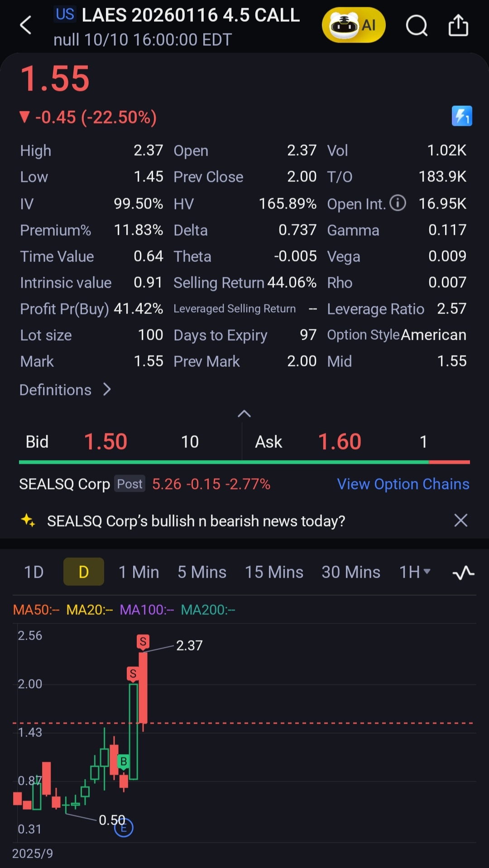This screenshot has width=489, height=868.
Task: Select the 30 Mins chart tab
Action: [x=350, y=572]
